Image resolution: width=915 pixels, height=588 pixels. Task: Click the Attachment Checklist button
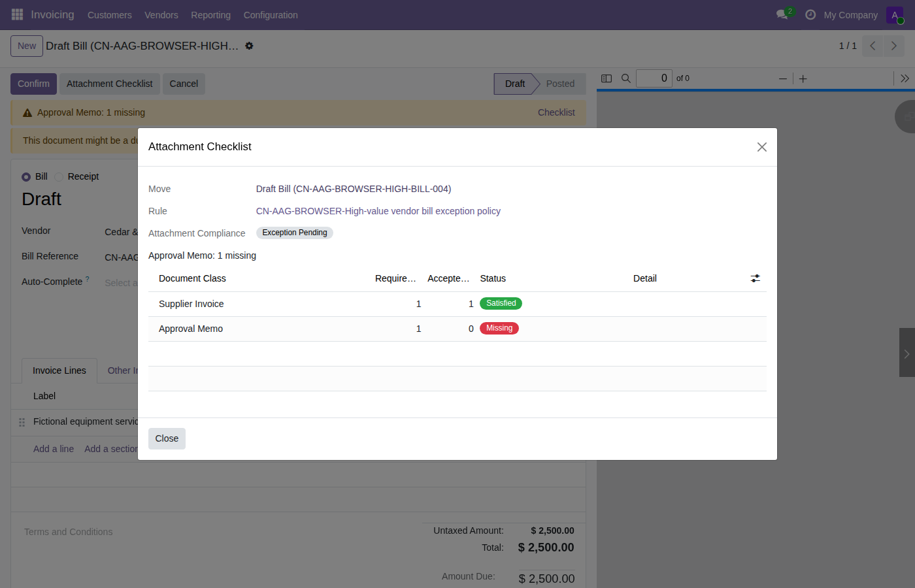point(110,84)
